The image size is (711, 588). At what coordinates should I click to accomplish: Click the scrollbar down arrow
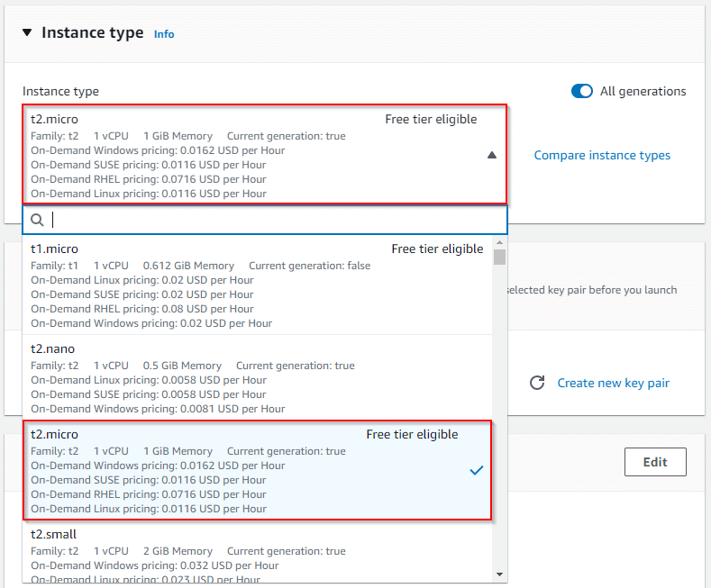[500, 574]
